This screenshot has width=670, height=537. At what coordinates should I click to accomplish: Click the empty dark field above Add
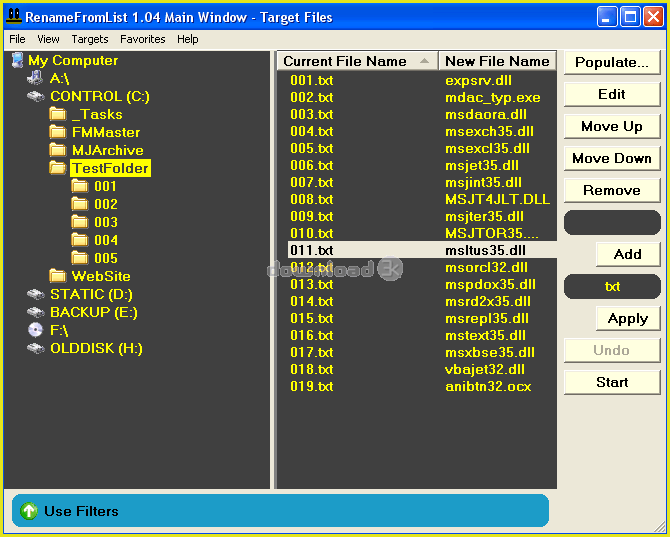click(612, 223)
